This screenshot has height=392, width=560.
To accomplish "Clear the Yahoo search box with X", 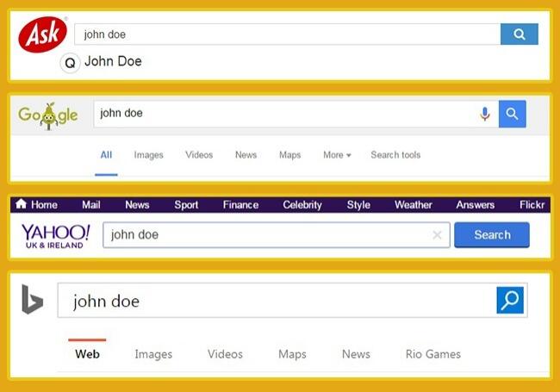I will pos(437,235).
